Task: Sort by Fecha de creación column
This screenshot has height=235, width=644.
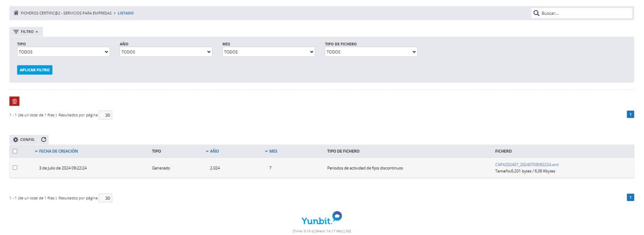Action: (x=58, y=151)
